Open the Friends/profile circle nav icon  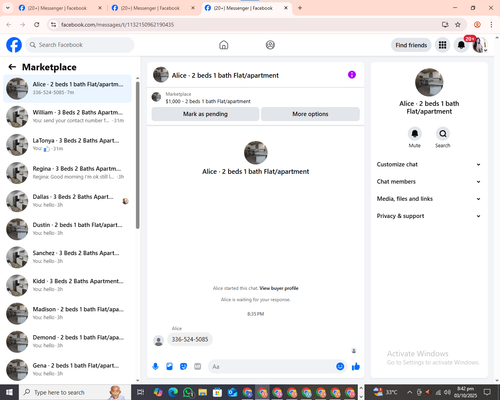coord(270,45)
